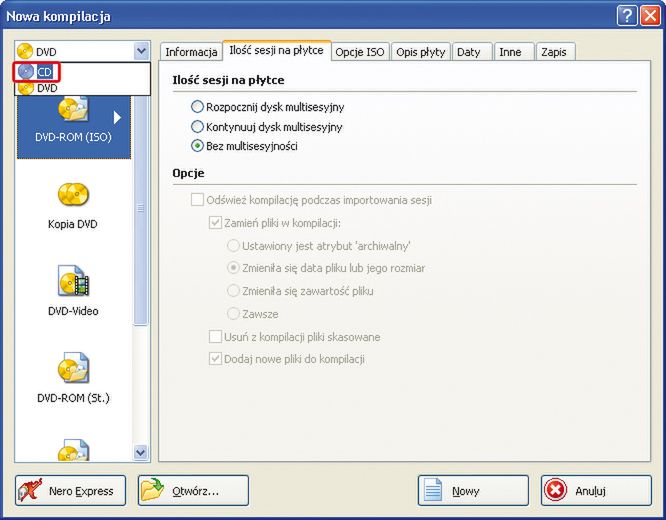The height and width of the screenshot is (520, 666).
Task: Click the Otwórz... button
Action: [193, 491]
